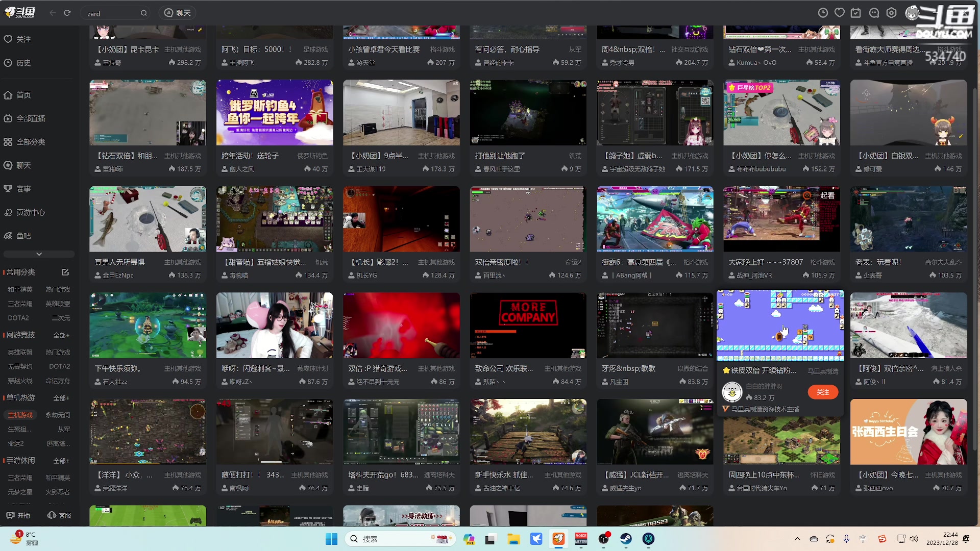This screenshot has height=551, width=980.
Task: Launch Steam from the taskbar
Action: (x=626, y=539)
